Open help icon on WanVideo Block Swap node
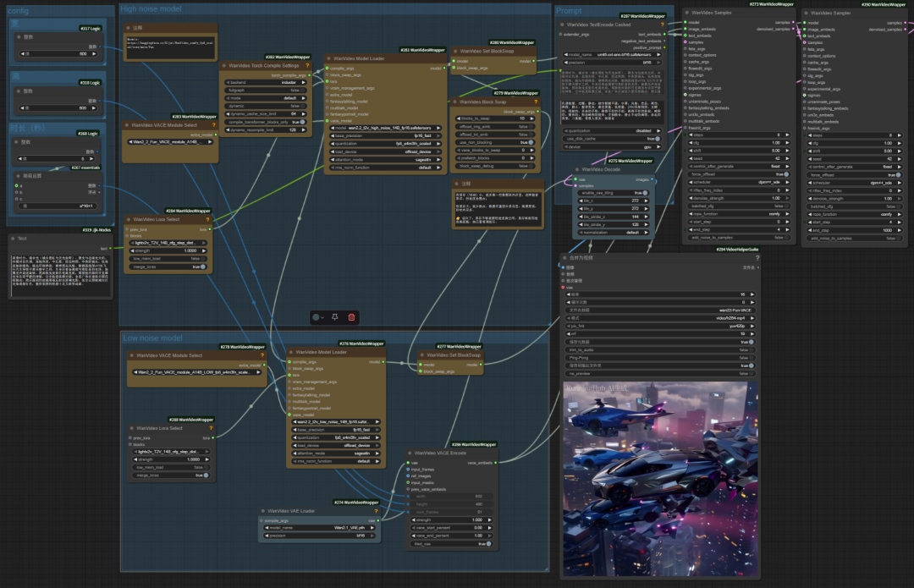 (x=536, y=102)
